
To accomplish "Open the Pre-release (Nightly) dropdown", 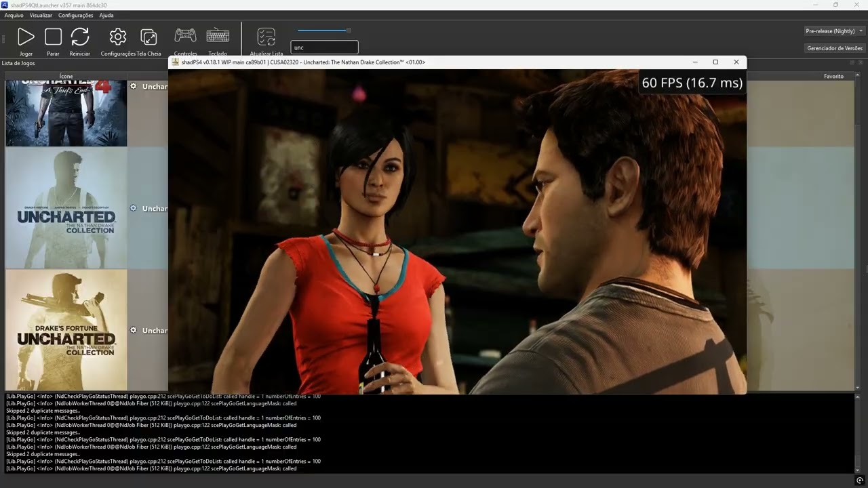I will tap(835, 31).
